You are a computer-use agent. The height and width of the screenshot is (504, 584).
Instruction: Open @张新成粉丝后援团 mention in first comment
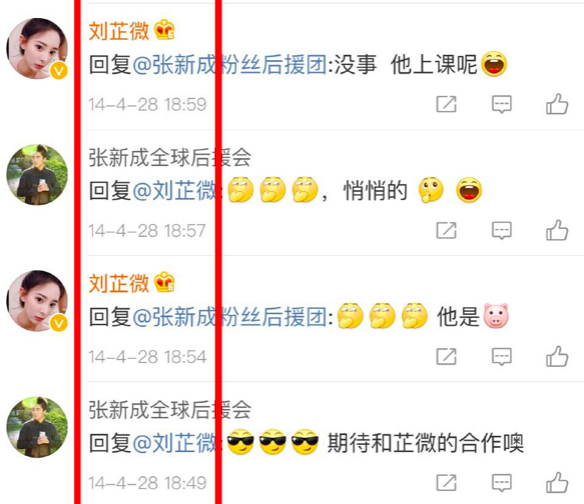click(x=229, y=64)
